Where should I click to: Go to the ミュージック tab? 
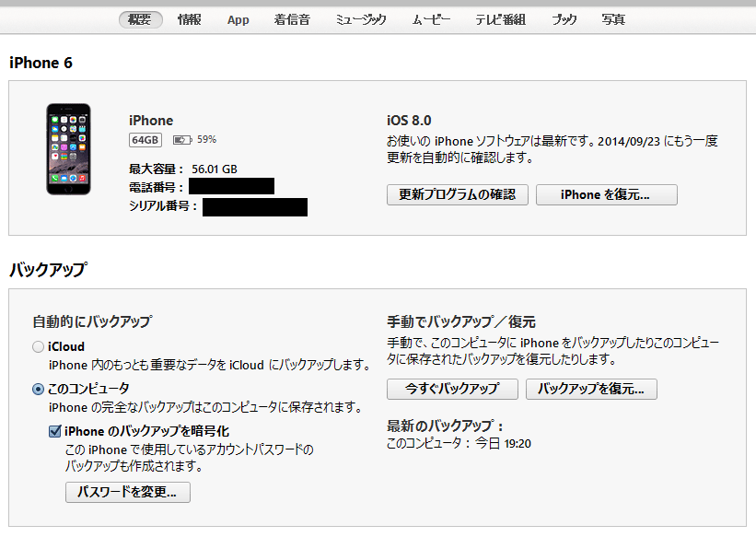click(x=361, y=19)
